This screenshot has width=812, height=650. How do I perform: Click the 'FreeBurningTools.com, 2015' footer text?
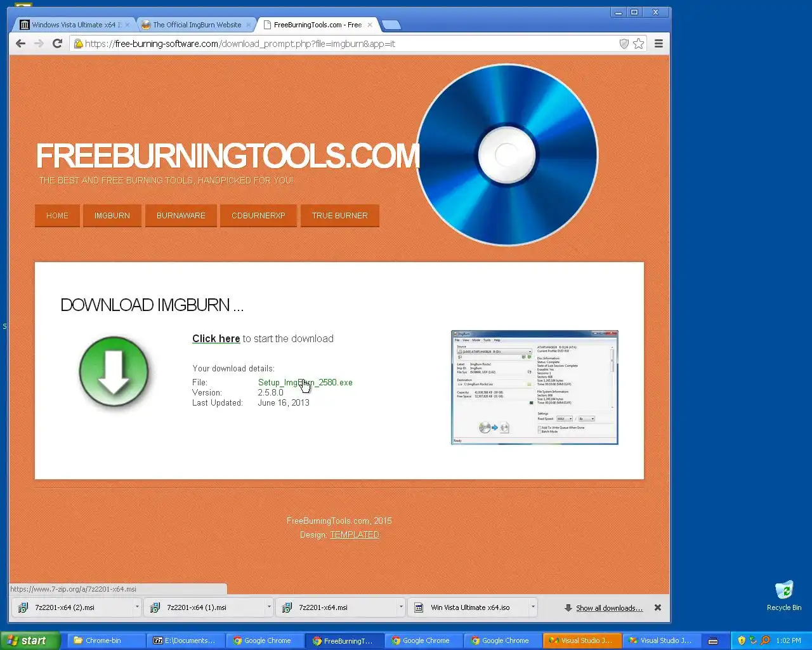339,521
